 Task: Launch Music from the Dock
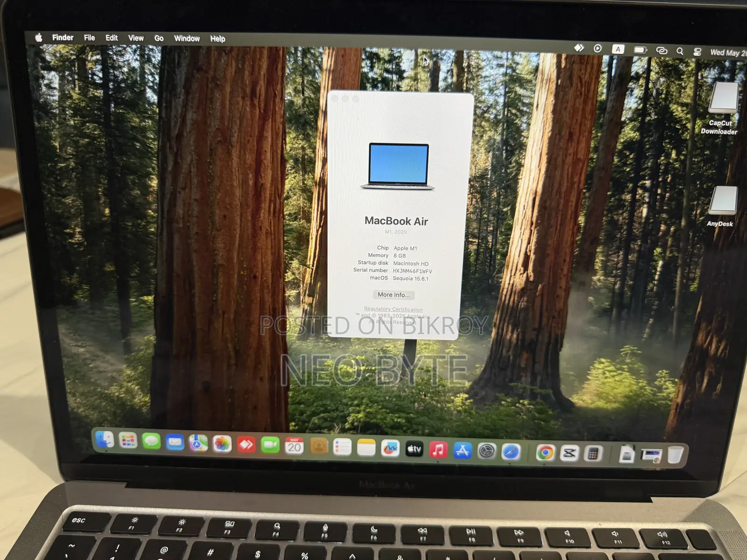[x=438, y=450]
